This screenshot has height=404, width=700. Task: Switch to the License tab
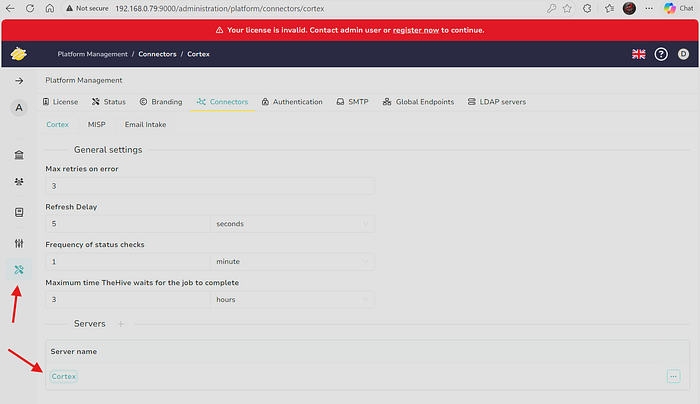pos(60,102)
